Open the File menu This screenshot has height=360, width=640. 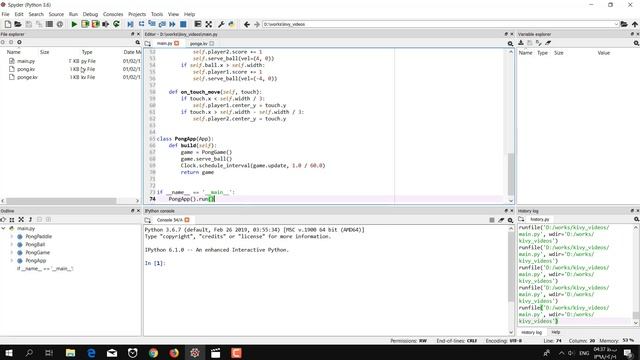pyautogui.click(x=5, y=14)
